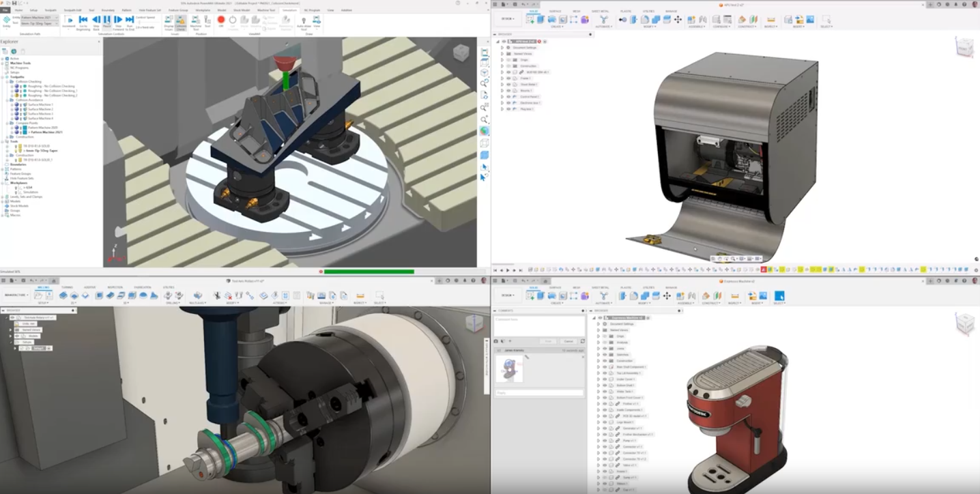The height and width of the screenshot is (494, 980).
Task: Turn on the red ViewMill button
Action: pos(220,20)
